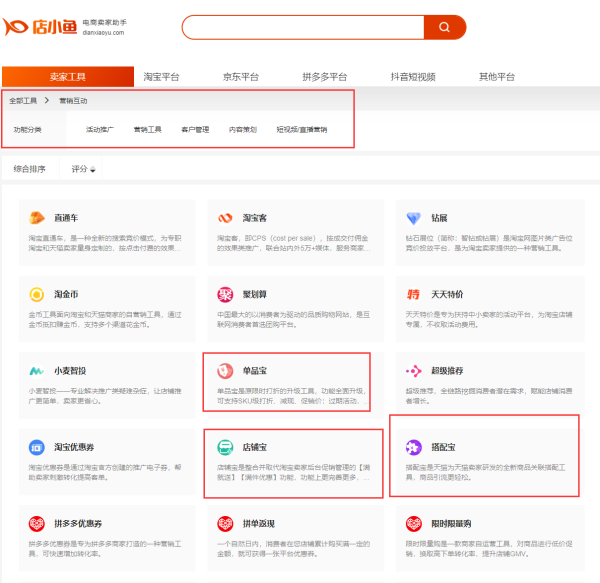Screen dimensions: 600x583
Task: Open the 单品宝 title
Action: point(255,371)
